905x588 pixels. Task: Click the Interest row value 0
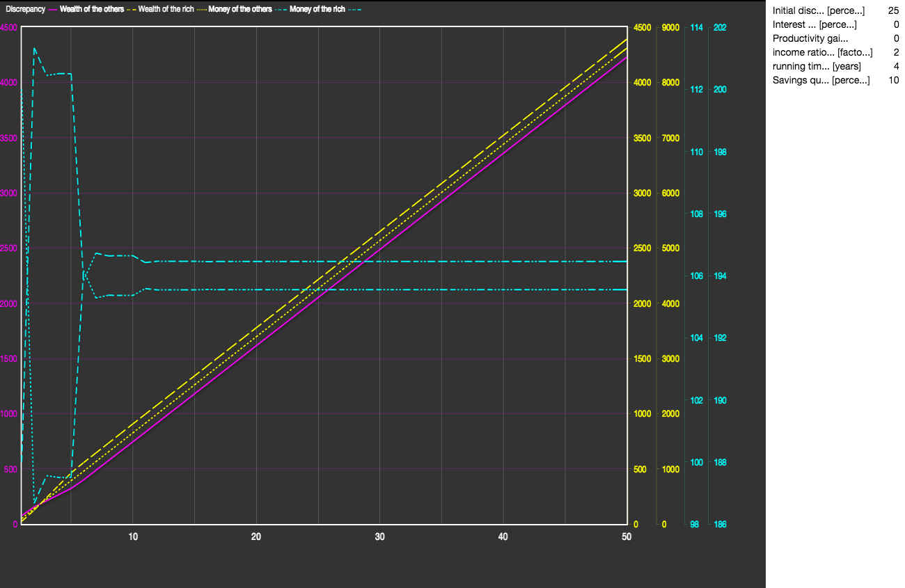click(896, 25)
